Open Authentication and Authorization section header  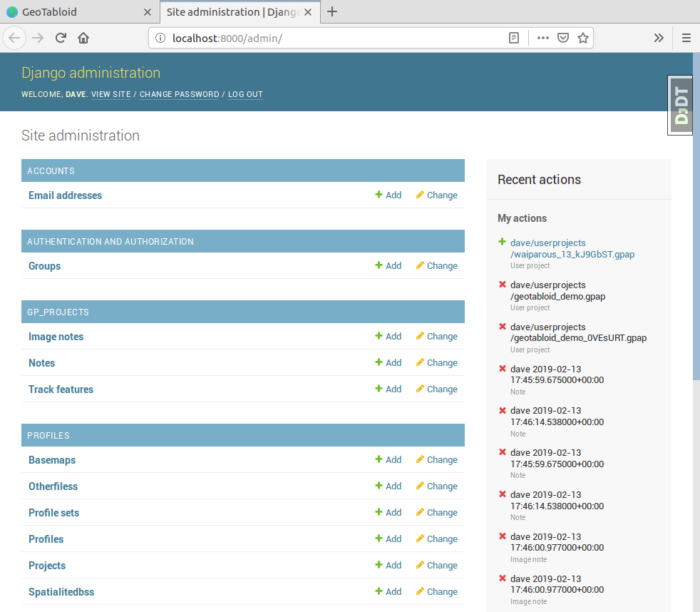pos(110,242)
